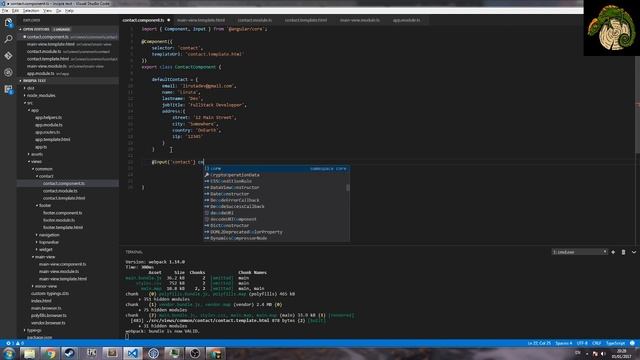Open the Explorer view in activity bar
640x360 pixels.
click(x=8, y=23)
